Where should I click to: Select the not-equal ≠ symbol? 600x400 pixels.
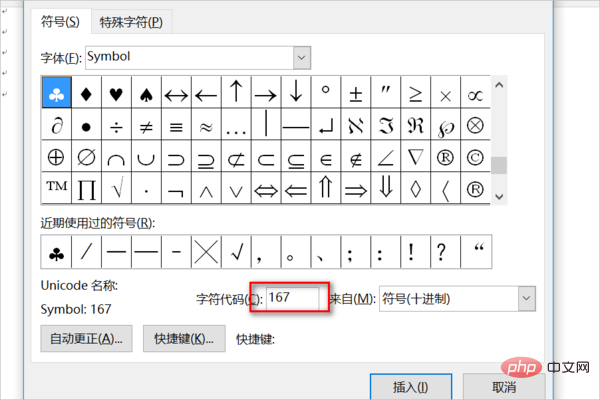point(146,126)
